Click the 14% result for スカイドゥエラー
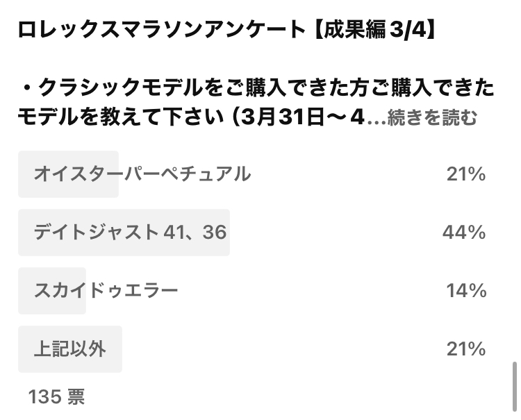 coord(466,290)
